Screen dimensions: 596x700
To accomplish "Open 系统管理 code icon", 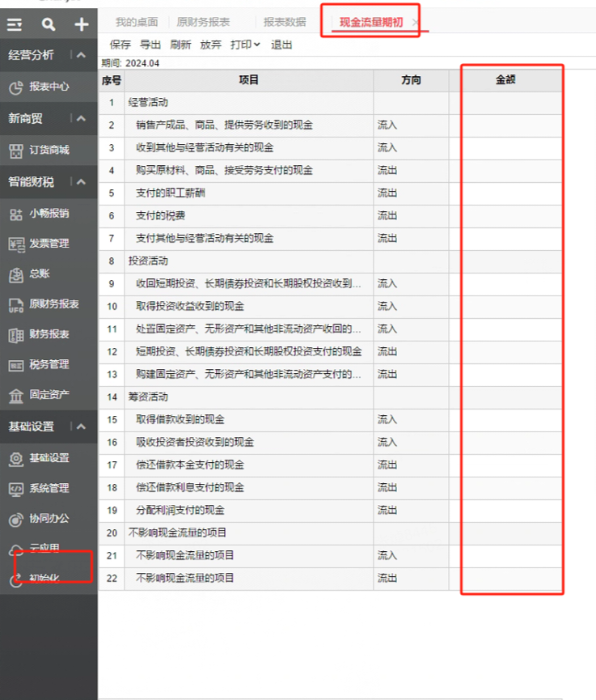I will (x=16, y=490).
